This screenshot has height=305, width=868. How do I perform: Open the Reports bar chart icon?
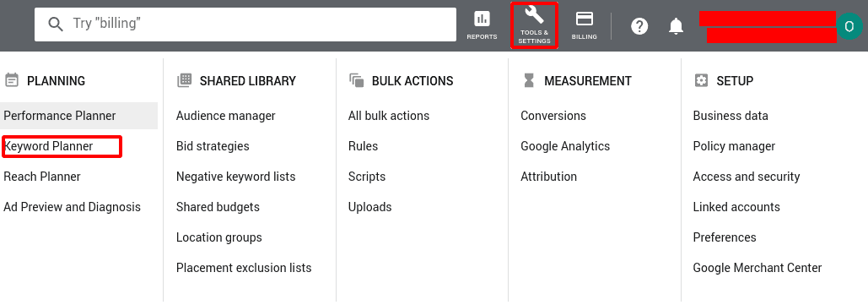[x=483, y=19]
